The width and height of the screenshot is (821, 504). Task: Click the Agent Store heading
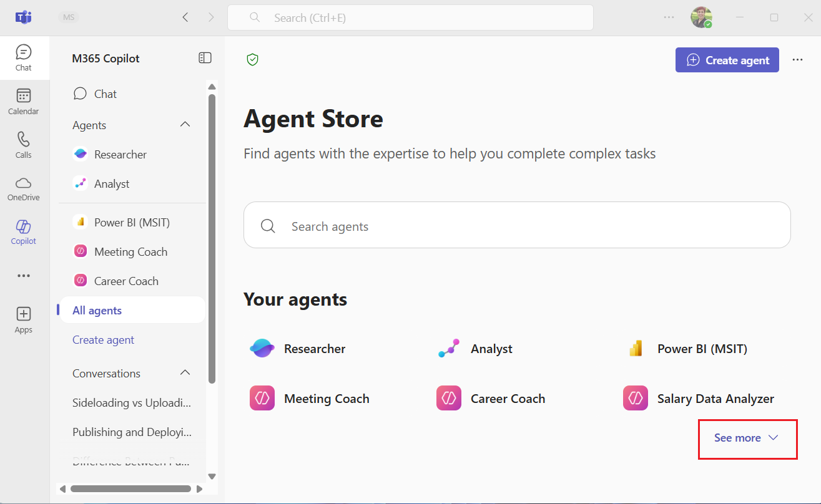pos(313,119)
